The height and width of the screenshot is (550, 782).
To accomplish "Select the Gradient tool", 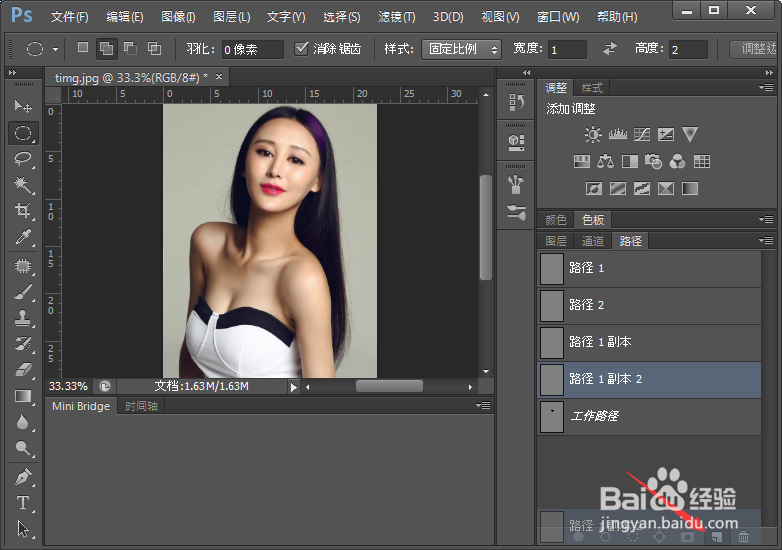I will (23, 396).
